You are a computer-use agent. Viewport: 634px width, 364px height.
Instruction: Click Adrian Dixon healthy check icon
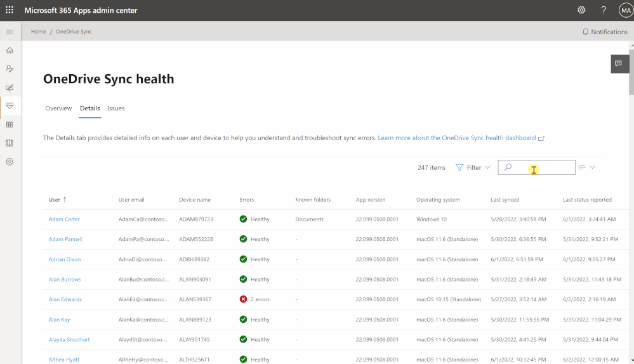[243, 259]
